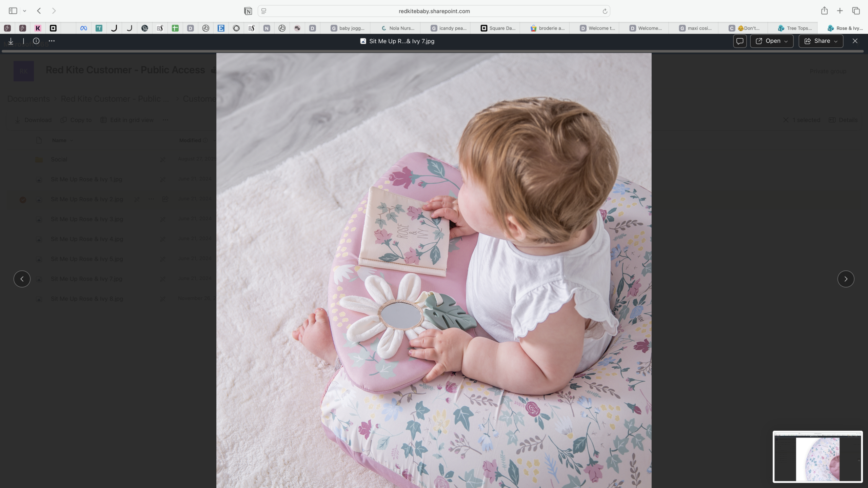This screenshot has width=868, height=488.
Task: Toggle the Safari sidebar
Action: [13, 11]
